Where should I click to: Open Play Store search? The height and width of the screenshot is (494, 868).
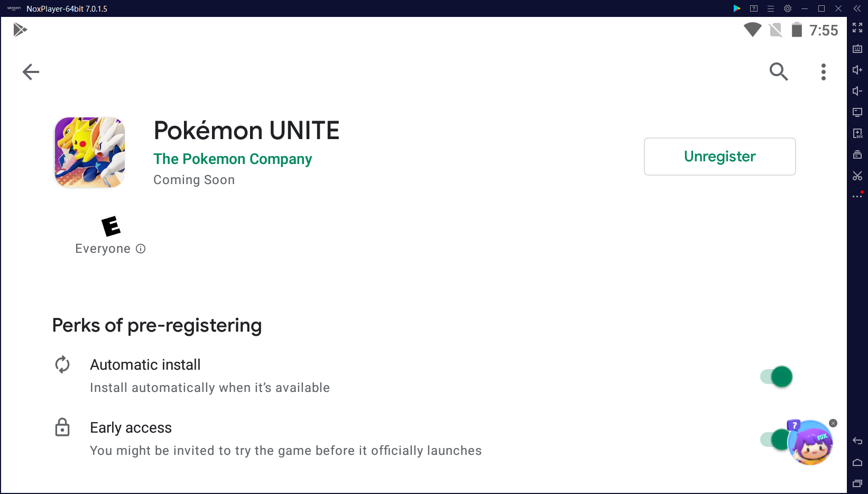pos(778,71)
